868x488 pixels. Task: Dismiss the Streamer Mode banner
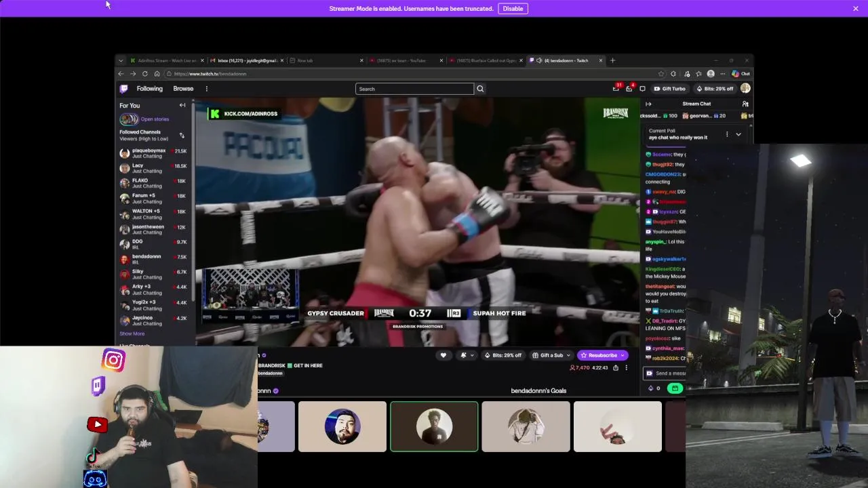[856, 9]
